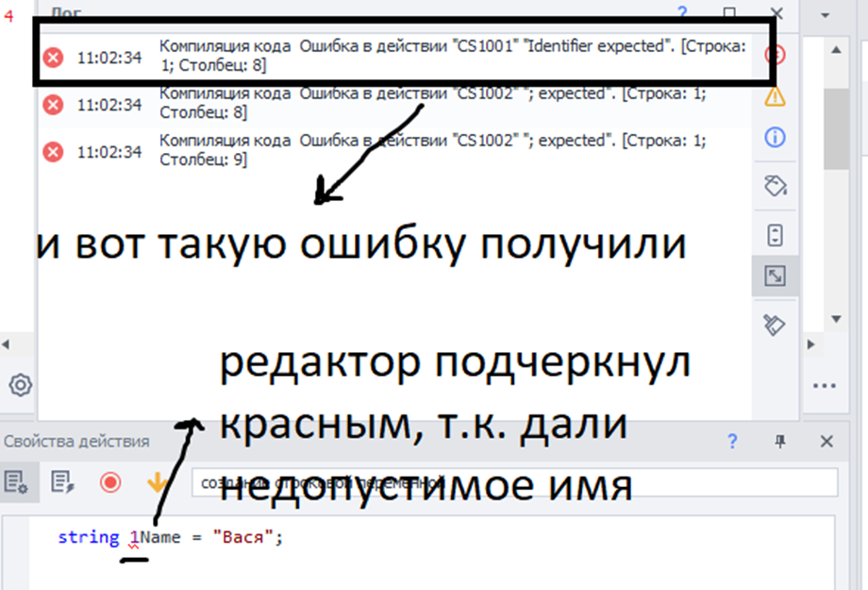The width and height of the screenshot is (868, 590).
Task: Select CS1001 Identifier expected error row
Action: (x=394, y=56)
